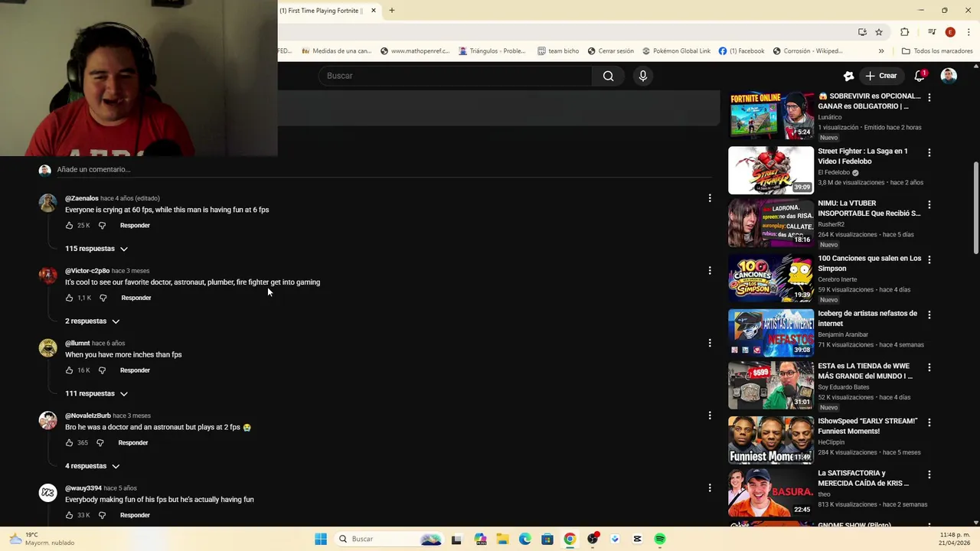
Task: Open @Zaenalos channel link
Action: pos(82,198)
